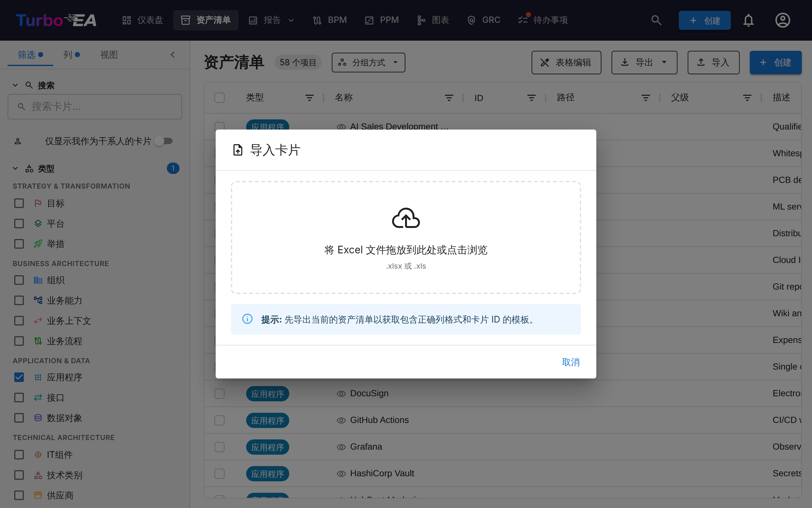Image resolution: width=812 pixels, height=508 pixels.
Task: Click the import file icon in dialog title
Action: tap(238, 150)
